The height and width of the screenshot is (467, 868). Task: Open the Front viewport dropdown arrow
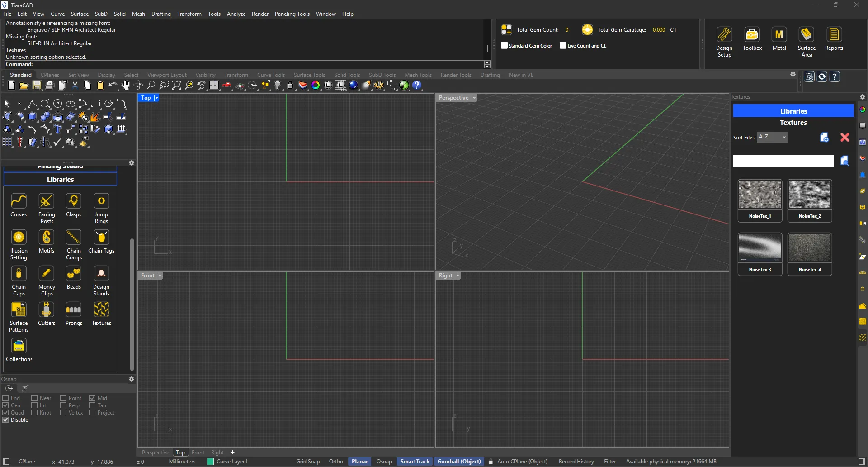(160, 276)
